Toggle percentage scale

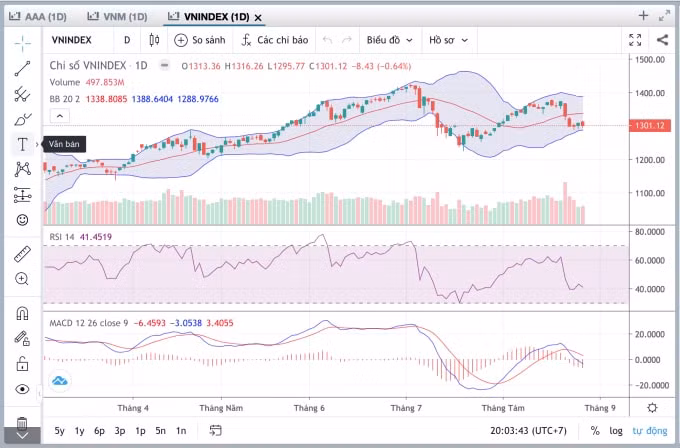tap(595, 431)
